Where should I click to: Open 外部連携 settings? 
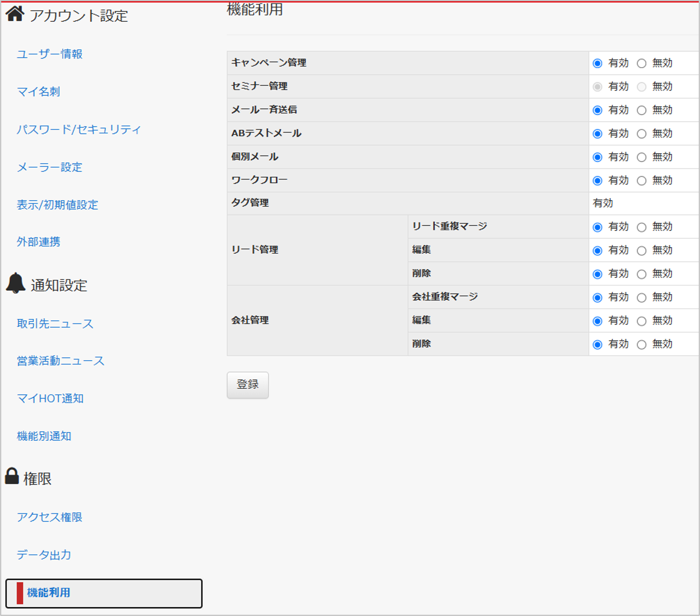(38, 242)
